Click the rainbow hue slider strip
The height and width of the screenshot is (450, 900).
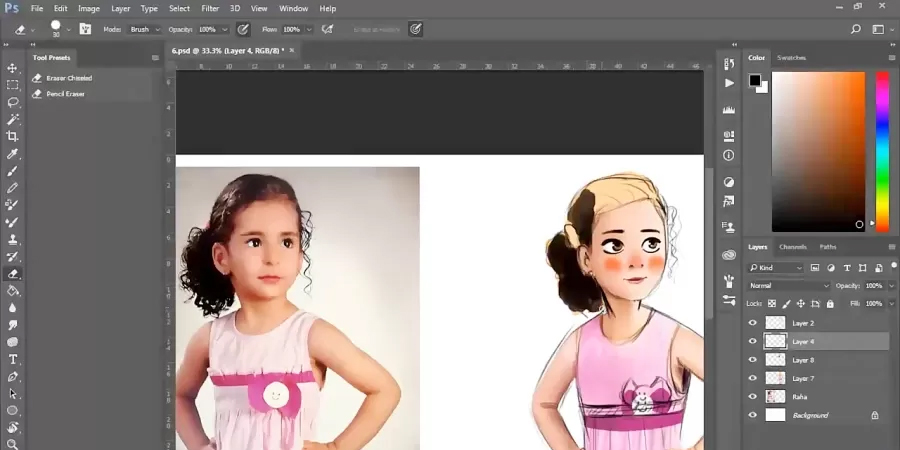coord(882,150)
